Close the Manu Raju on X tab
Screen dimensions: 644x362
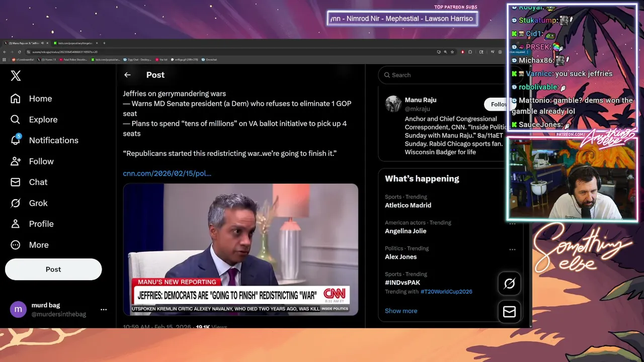[47, 43]
